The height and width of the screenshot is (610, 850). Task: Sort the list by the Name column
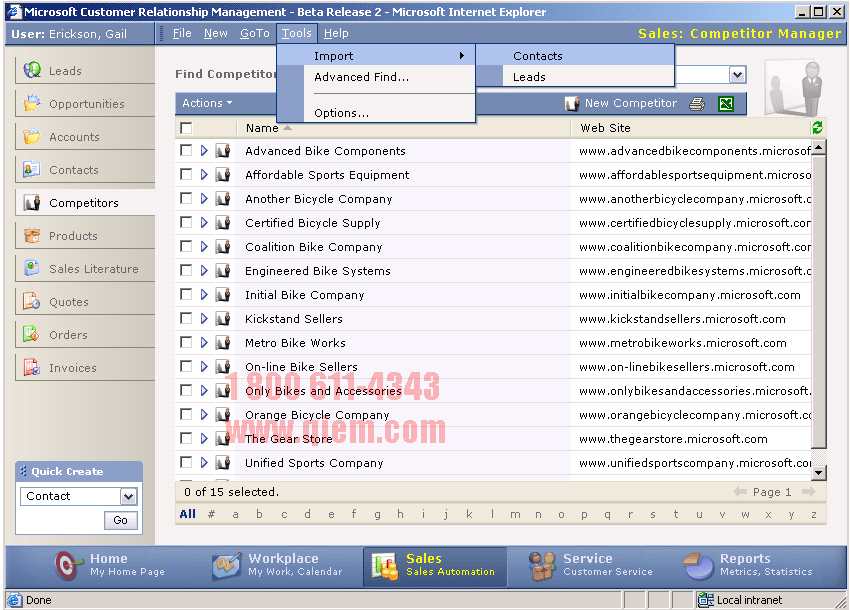pyautogui.click(x=262, y=128)
